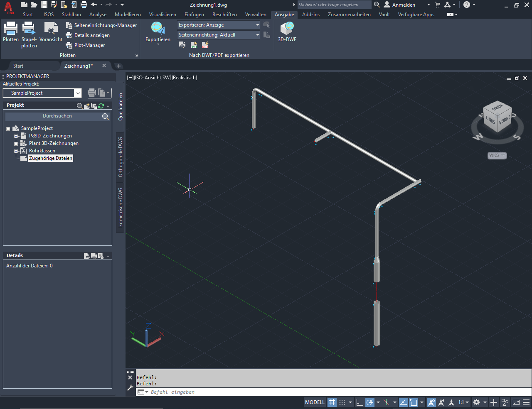This screenshot has width=532, height=409.
Task: Click the Save As icon in quick access
Action: 54,5
